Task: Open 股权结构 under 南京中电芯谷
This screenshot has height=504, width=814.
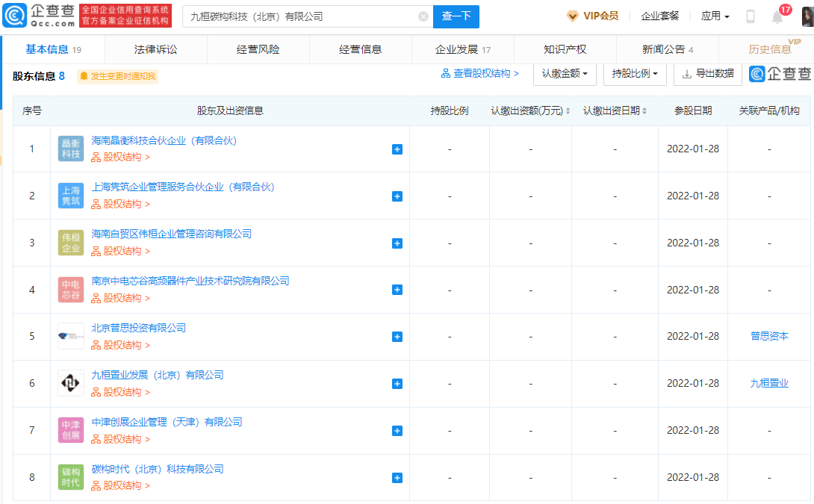Action: [121, 298]
